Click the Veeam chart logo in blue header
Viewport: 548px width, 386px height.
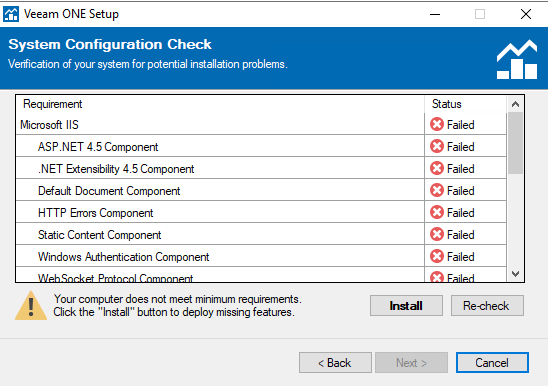tap(517, 59)
